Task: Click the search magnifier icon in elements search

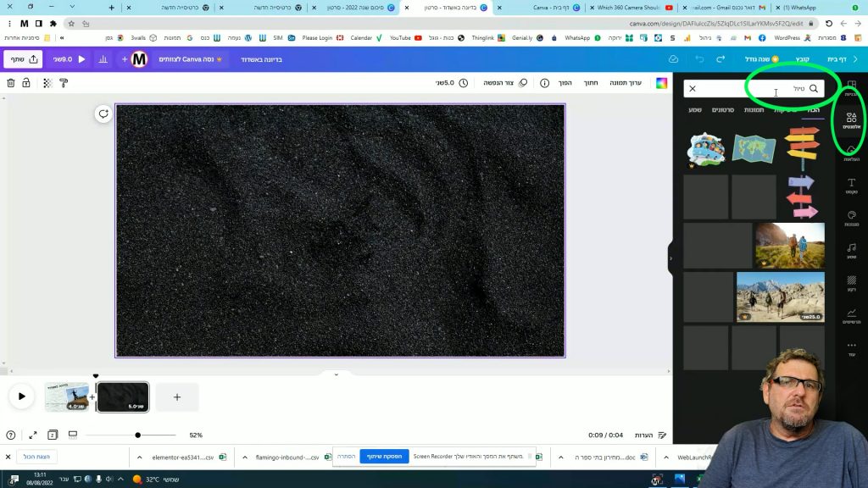Action: 813,88
